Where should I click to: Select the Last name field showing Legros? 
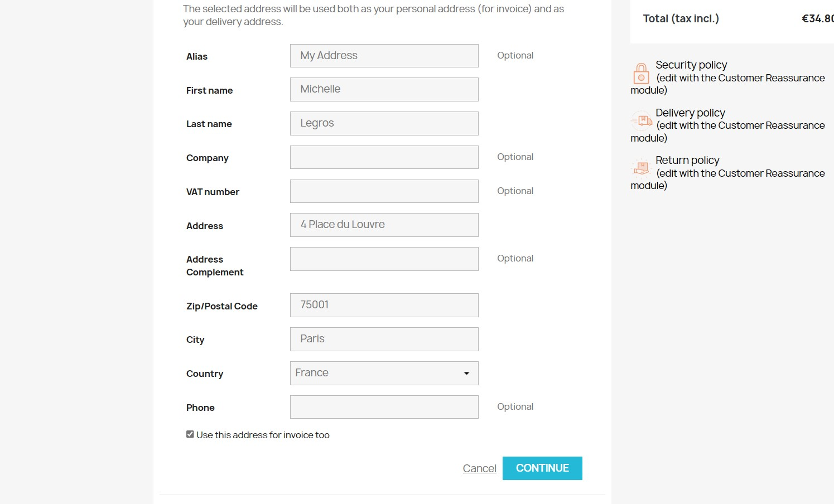click(x=384, y=123)
